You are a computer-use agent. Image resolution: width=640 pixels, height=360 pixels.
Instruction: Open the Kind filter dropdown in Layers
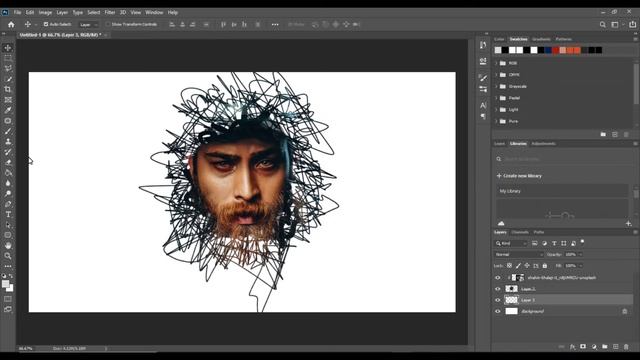pos(511,243)
